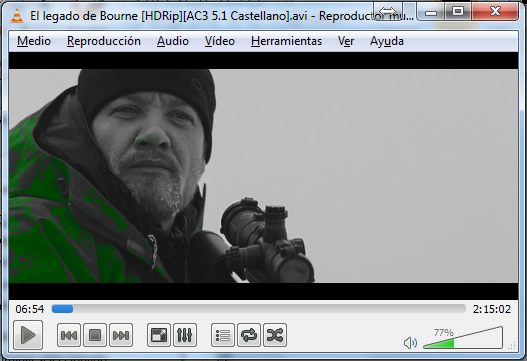Screen dimensions: 527x361
Task: Click the window resize grip corner
Action: pos(512,346)
